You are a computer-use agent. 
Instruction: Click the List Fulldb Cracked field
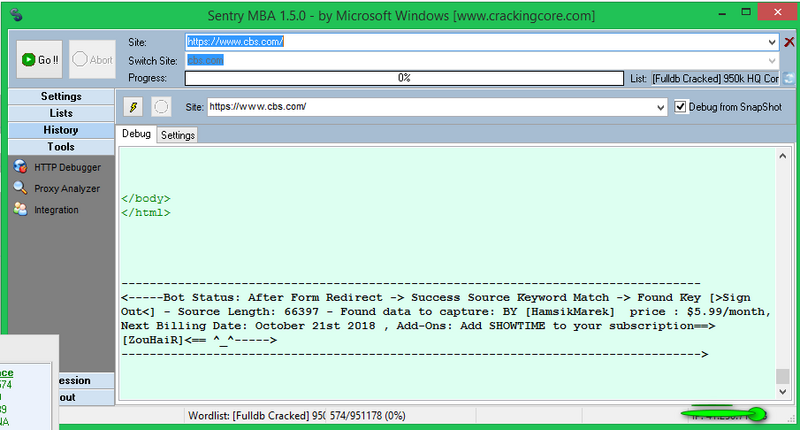(716, 79)
